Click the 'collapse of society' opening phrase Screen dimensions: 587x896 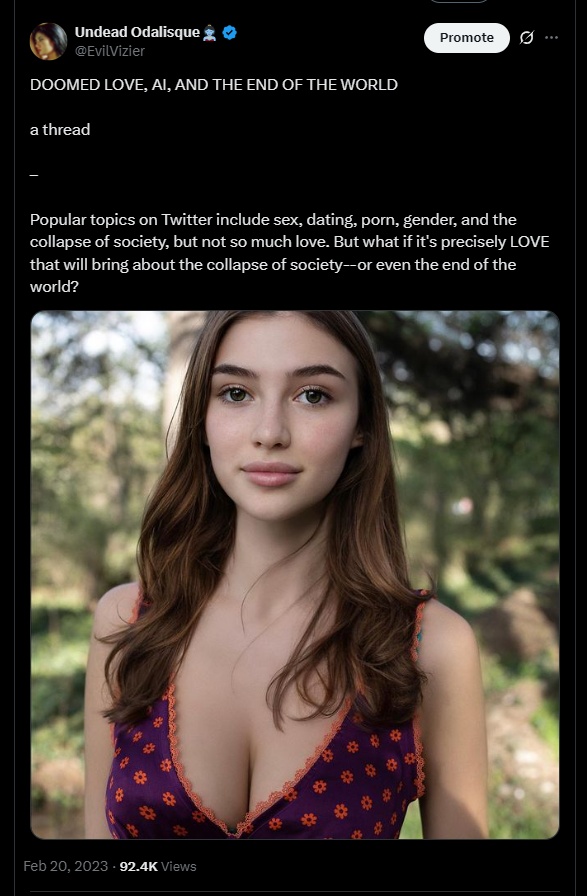click(x=99, y=242)
